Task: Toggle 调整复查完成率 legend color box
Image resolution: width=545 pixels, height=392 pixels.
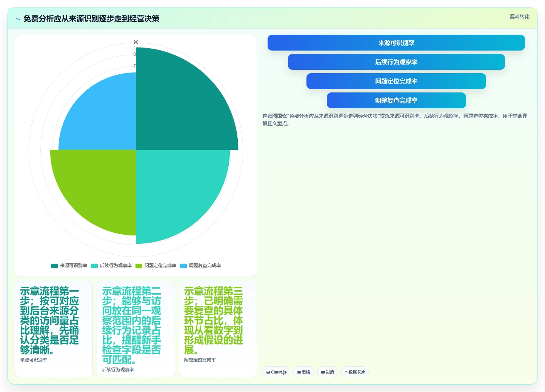Action: tap(183, 266)
